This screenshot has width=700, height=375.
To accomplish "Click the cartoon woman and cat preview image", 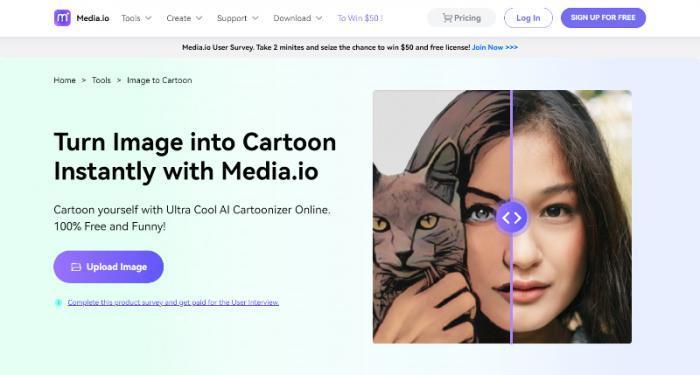I will point(502,217).
